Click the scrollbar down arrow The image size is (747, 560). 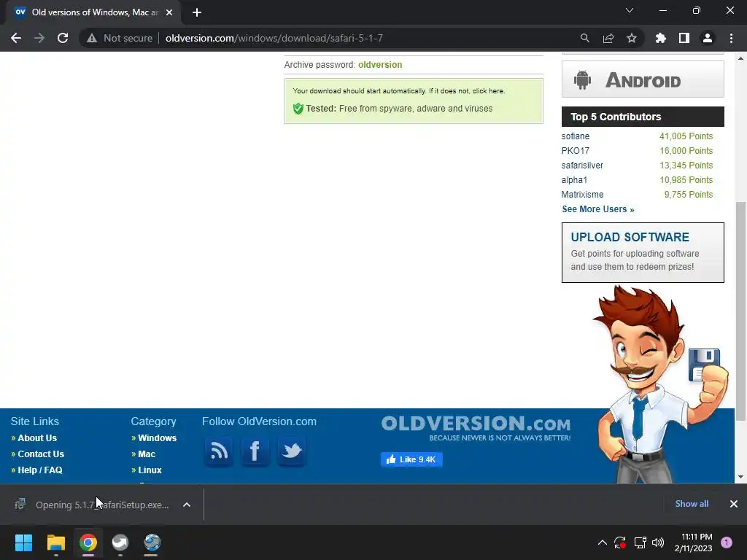click(x=740, y=477)
